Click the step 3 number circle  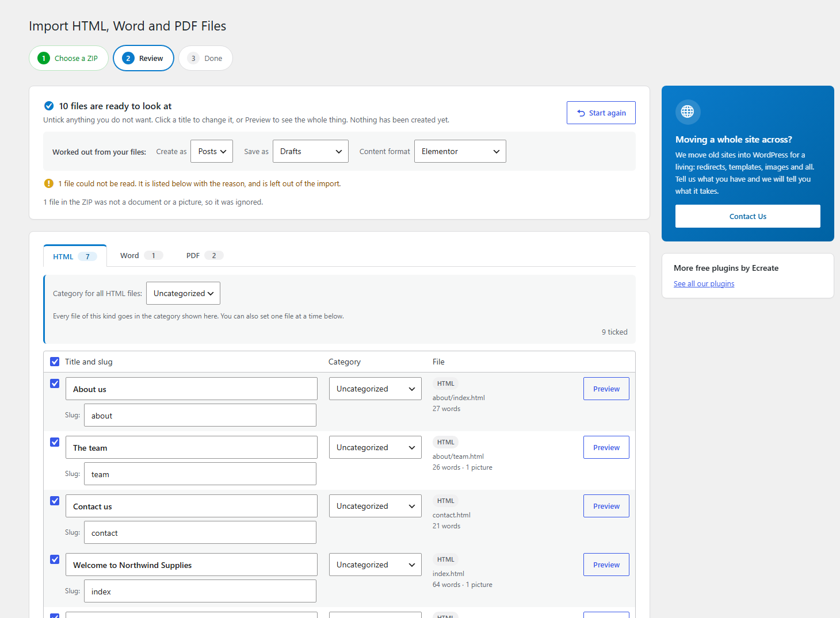click(193, 58)
